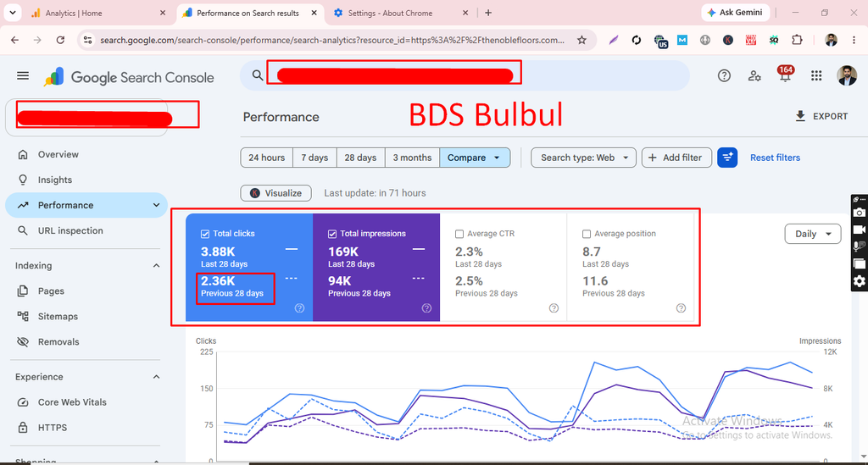Enable the Average CTR checkbox
This screenshot has height=465, width=868.
click(x=459, y=234)
